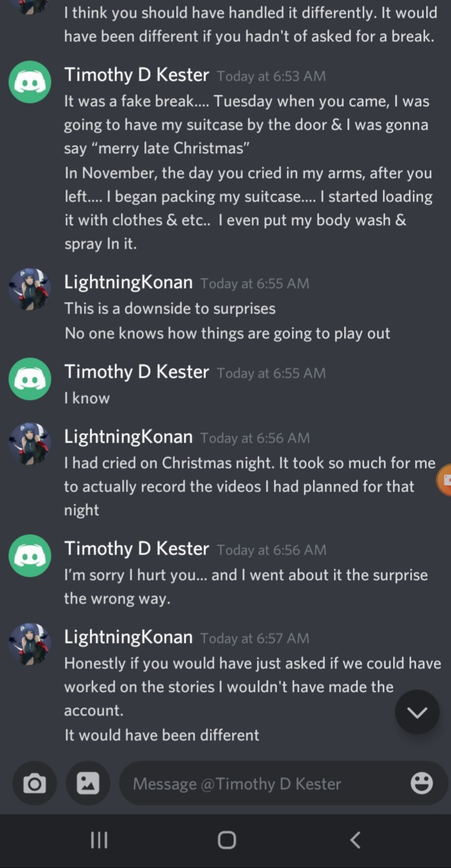Select message "It would have been different"
Image resolution: width=451 pixels, height=868 pixels.
pyautogui.click(x=162, y=735)
